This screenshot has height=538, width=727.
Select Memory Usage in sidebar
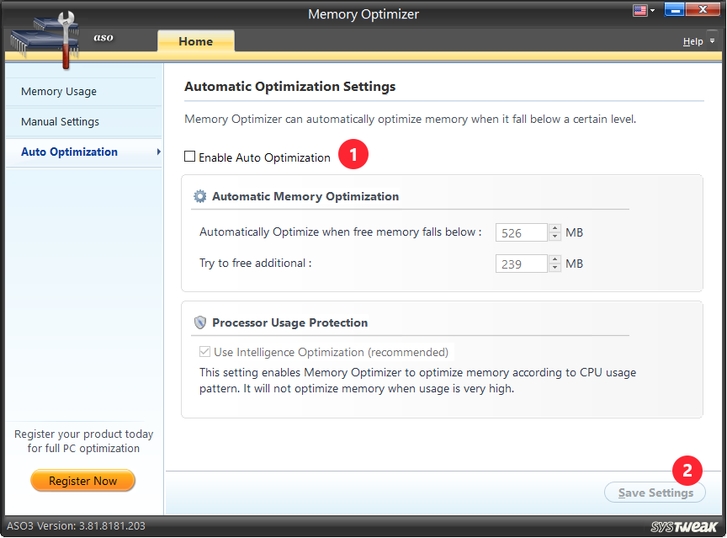[x=84, y=91]
